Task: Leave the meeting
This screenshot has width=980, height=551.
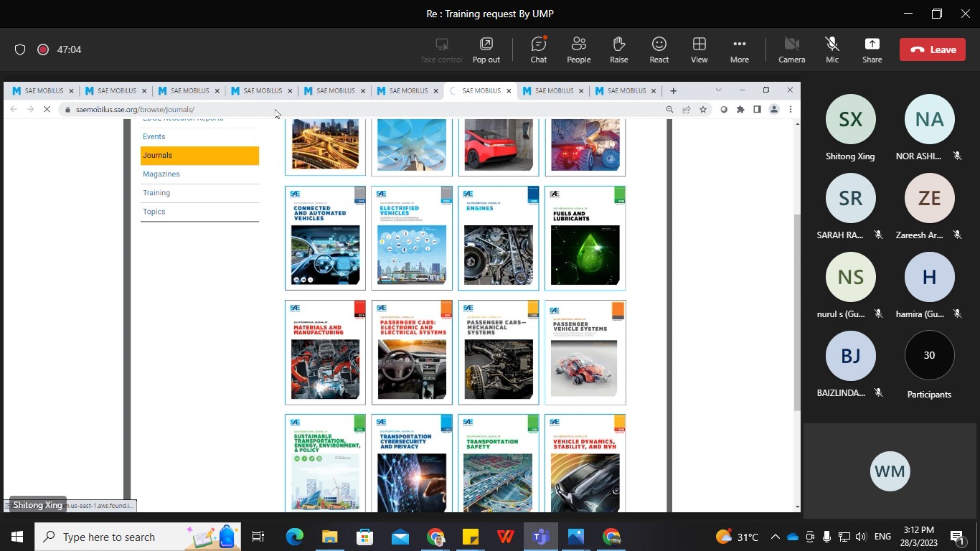Action: coord(933,50)
